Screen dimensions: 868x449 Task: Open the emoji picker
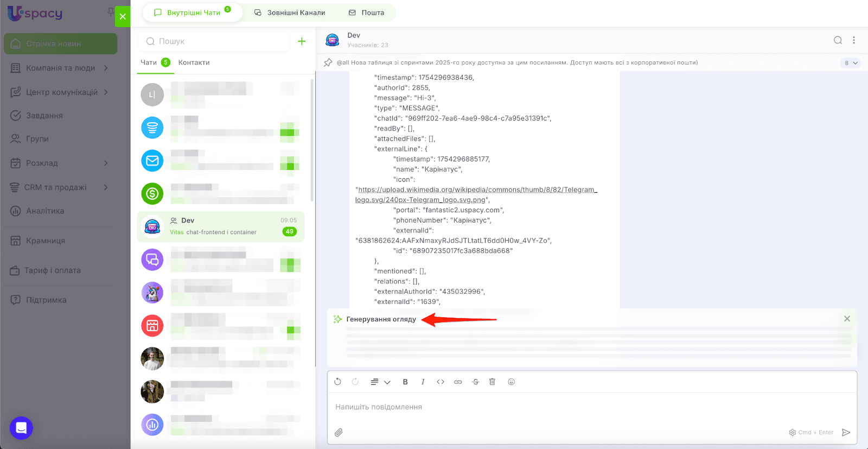click(511, 382)
